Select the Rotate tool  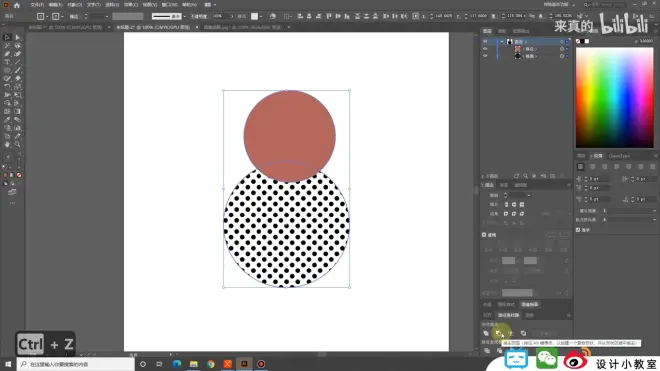[x=7, y=87]
